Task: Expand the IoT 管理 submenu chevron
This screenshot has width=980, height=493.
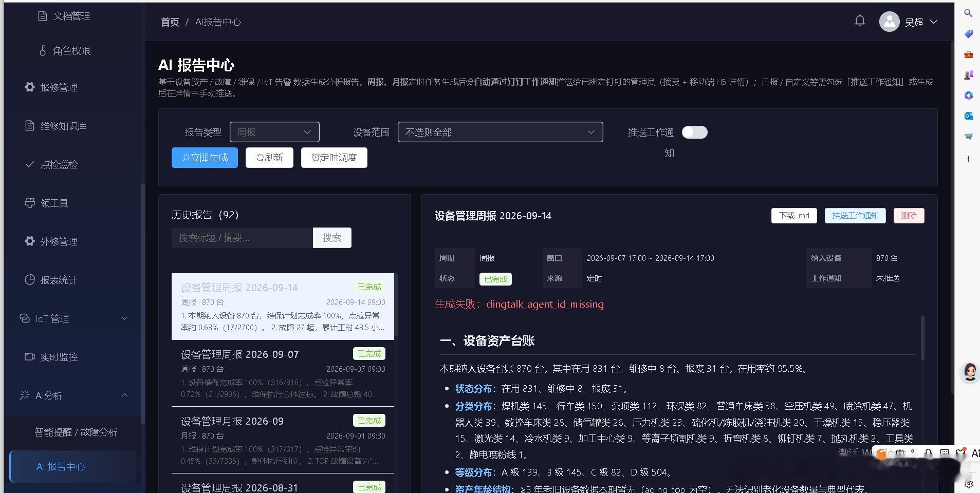Action: coord(124,318)
